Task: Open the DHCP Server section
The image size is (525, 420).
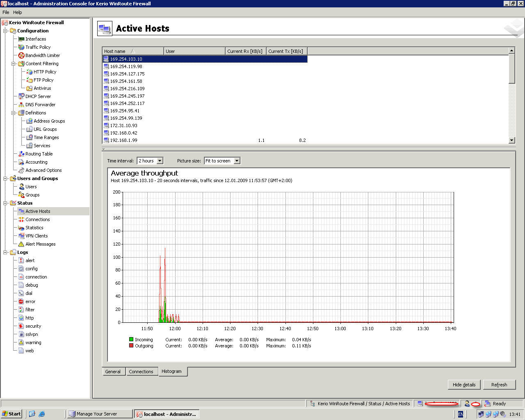Action: point(38,96)
